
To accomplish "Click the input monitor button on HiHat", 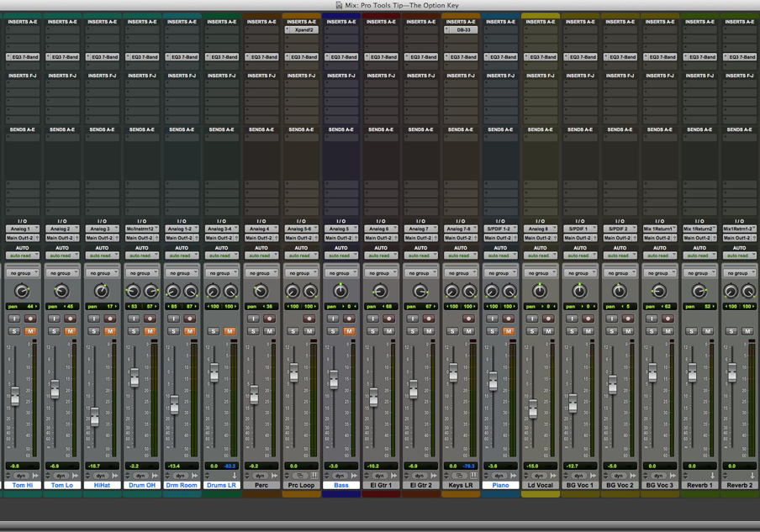I will (94, 319).
